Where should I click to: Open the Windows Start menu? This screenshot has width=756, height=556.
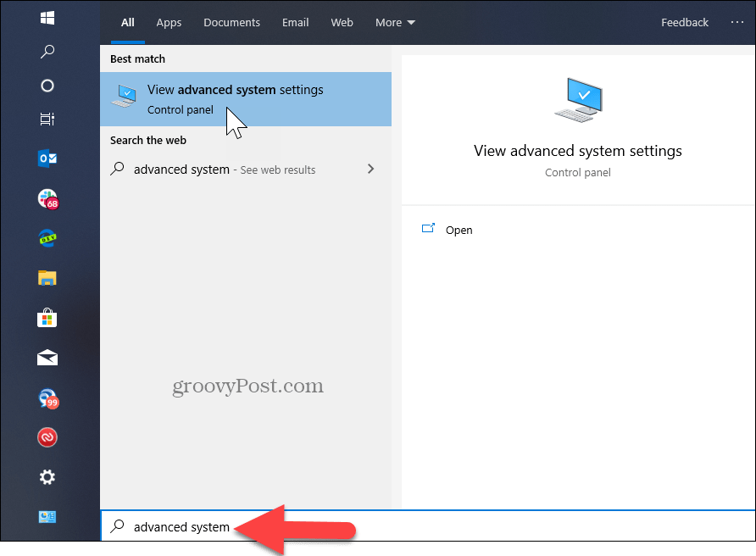(47, 18)
